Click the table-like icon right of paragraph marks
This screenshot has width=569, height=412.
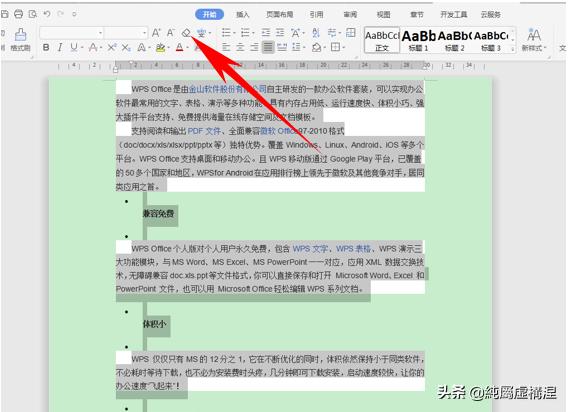pyautogui.click(x=351, y=33)
